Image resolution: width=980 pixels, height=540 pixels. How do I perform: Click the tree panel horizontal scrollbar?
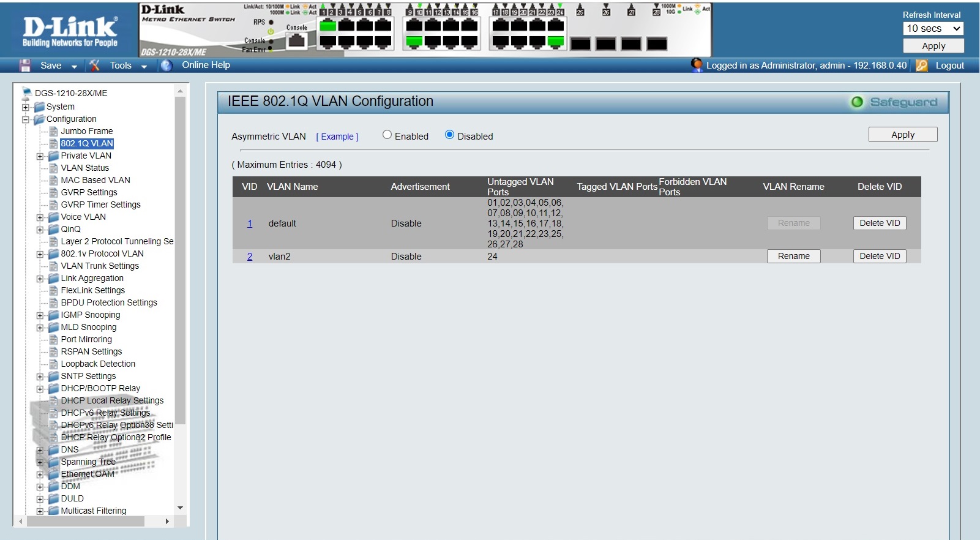(85, 521)
